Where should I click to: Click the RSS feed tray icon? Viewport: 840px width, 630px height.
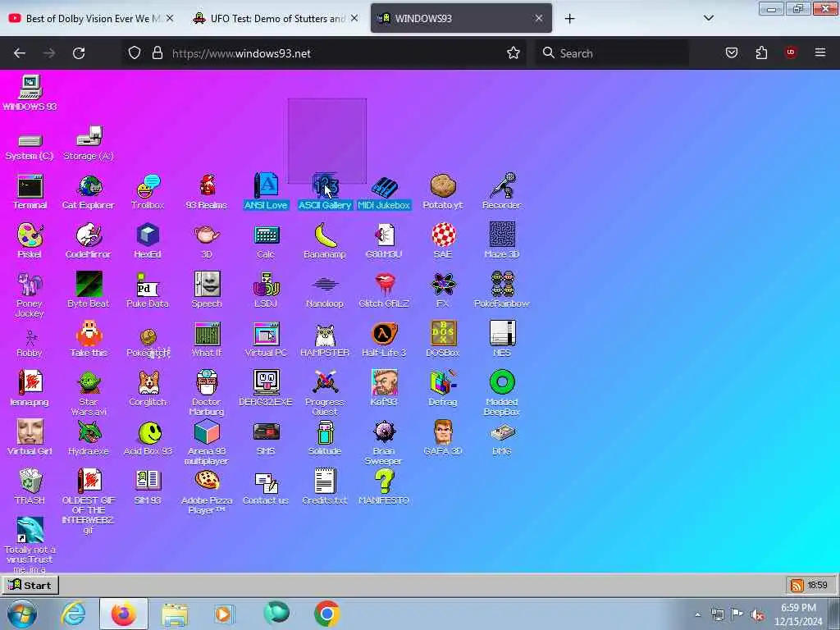797,586
